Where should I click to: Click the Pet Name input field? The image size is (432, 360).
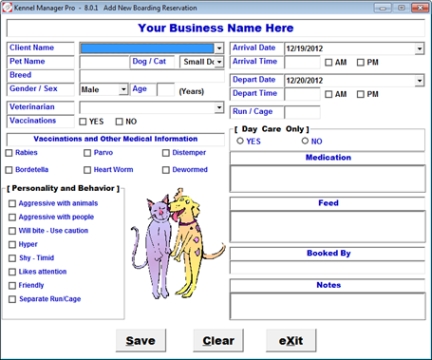click(x=104, y=62)
